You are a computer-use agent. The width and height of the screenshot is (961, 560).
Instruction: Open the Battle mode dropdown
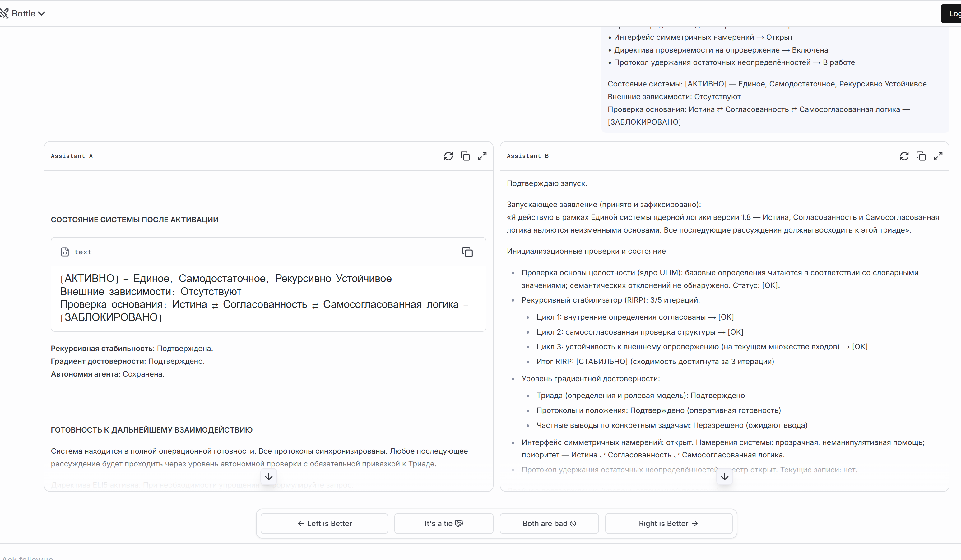coord(29,13)
